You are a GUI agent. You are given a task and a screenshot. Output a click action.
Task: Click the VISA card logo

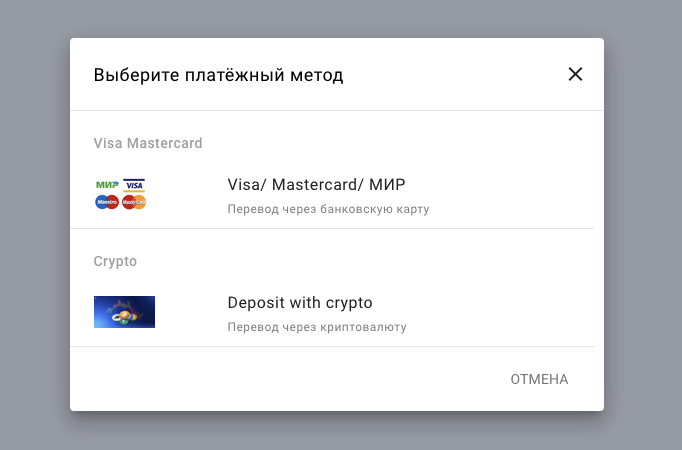(x=134, y=185)
